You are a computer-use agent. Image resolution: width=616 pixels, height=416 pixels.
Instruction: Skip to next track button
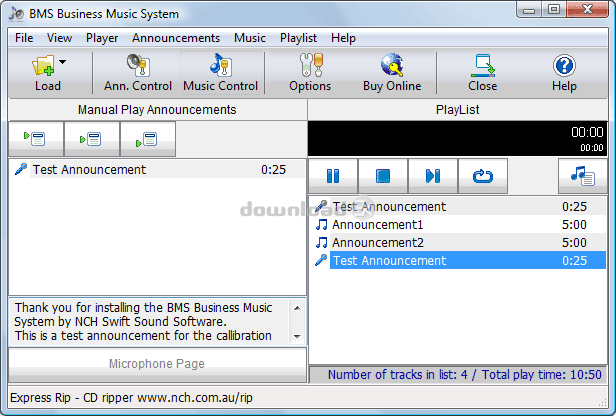(433, 176)
